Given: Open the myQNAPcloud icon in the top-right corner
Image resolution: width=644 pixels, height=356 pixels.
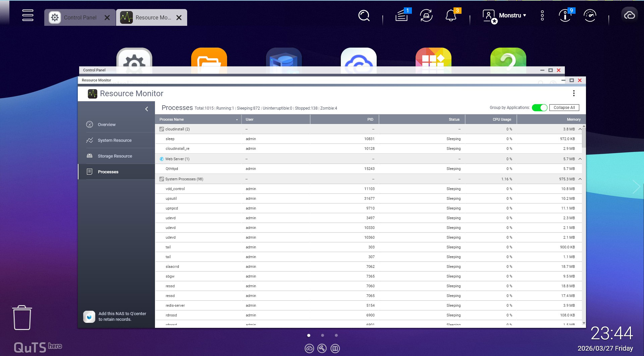Looking at the screenshot, I should [629, 15].
